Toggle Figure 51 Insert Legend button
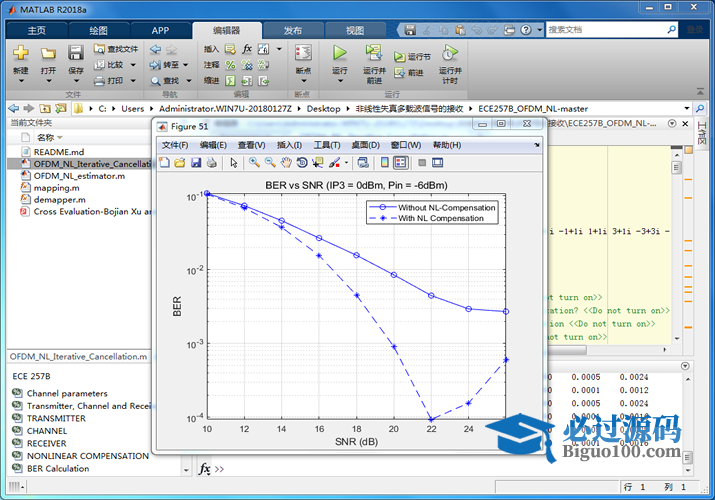The image size is (715, 500). coord(400,163)
